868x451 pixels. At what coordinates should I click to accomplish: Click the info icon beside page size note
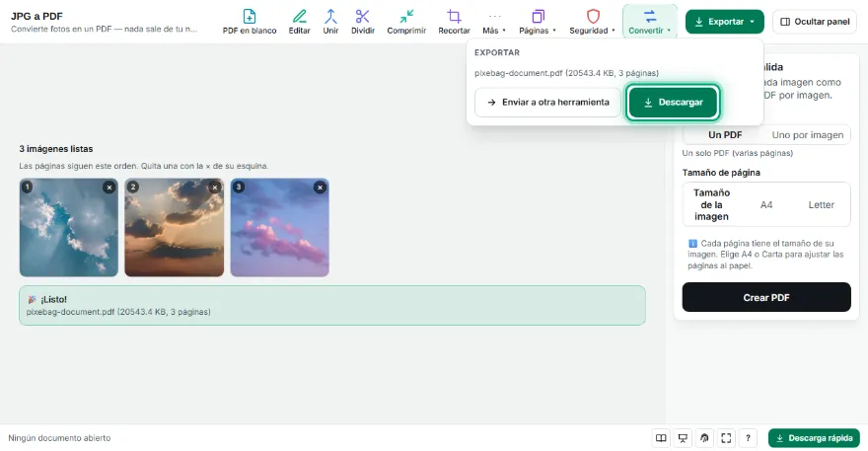(692, 243)
